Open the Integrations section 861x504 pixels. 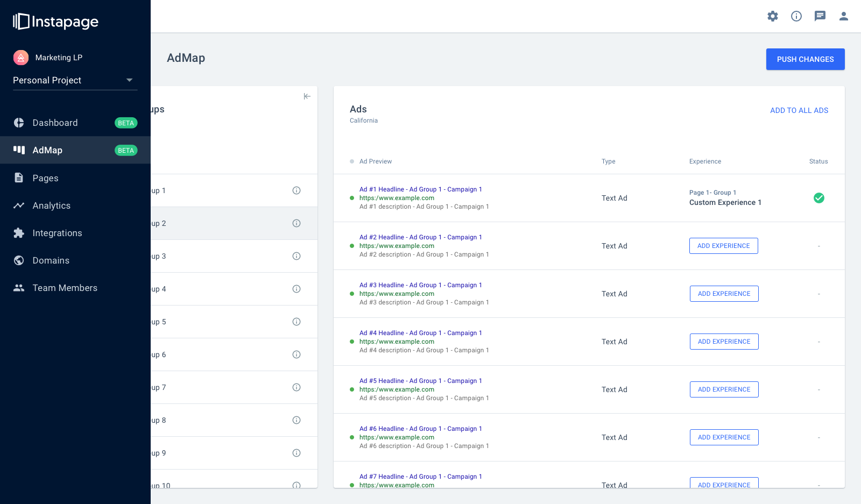click(57, 233)
